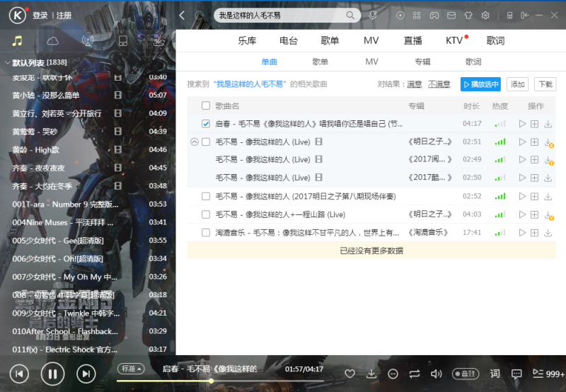
Task: Click the KuGou logo icon
Action: (x=17, y=15)
